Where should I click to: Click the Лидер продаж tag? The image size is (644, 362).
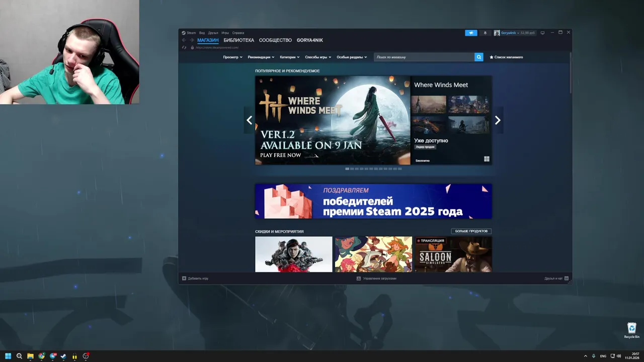[x=425, y=147]
